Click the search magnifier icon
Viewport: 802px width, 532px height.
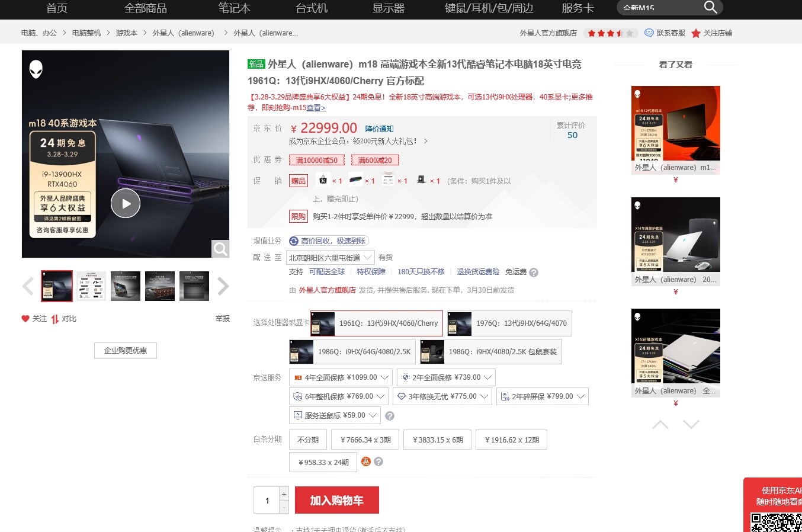click(710, 7)
